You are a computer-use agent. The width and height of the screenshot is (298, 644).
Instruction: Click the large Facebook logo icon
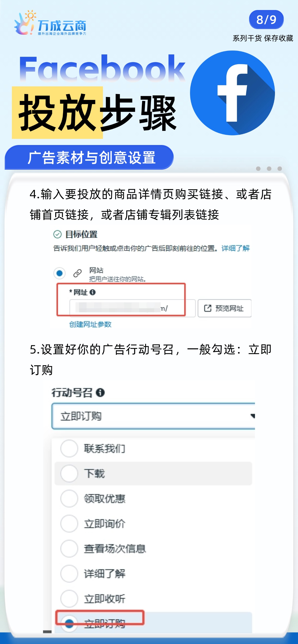(x=232, y=93)
